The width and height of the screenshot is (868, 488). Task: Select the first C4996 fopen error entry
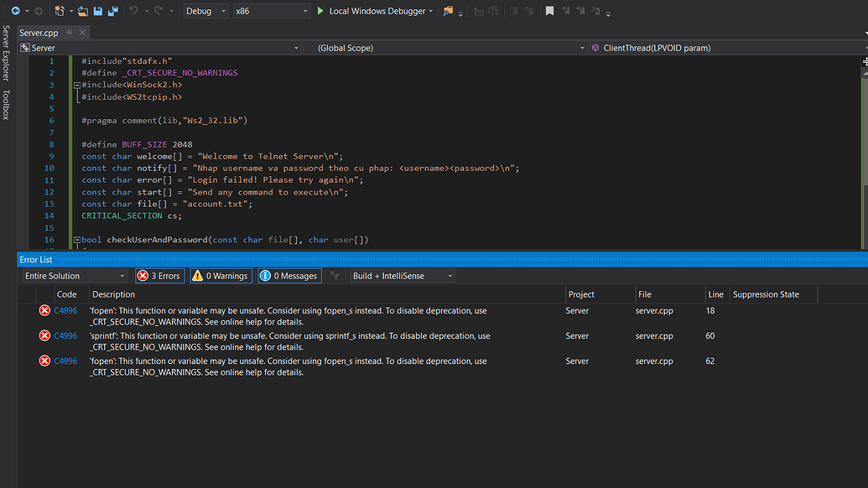252,314
